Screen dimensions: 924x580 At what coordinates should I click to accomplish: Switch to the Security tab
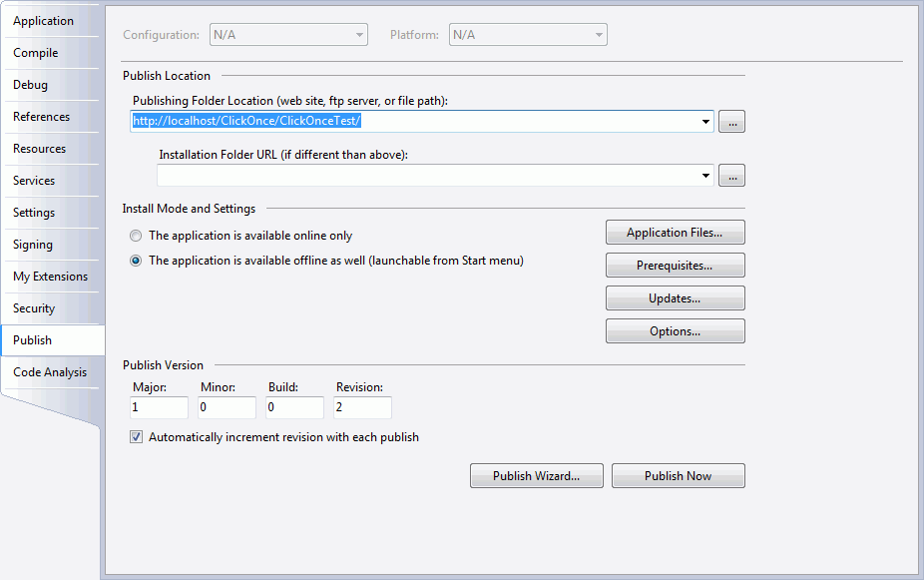(x=34, y=308)
